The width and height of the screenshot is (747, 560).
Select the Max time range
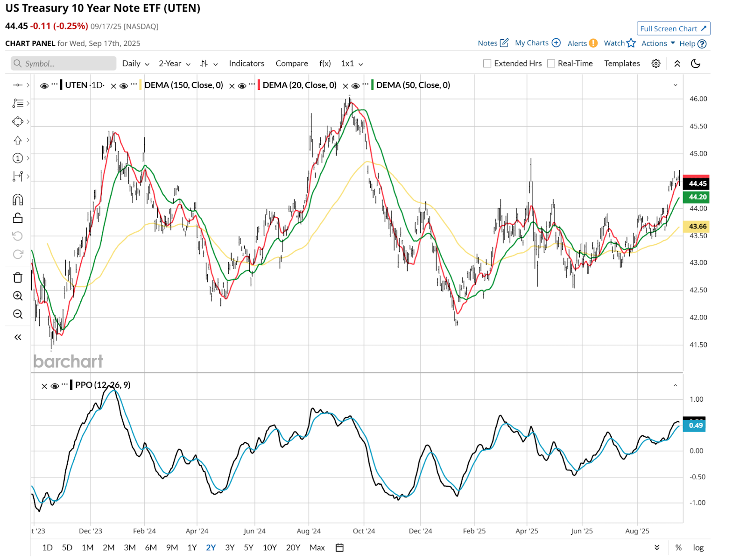click(x=317, y=547)
